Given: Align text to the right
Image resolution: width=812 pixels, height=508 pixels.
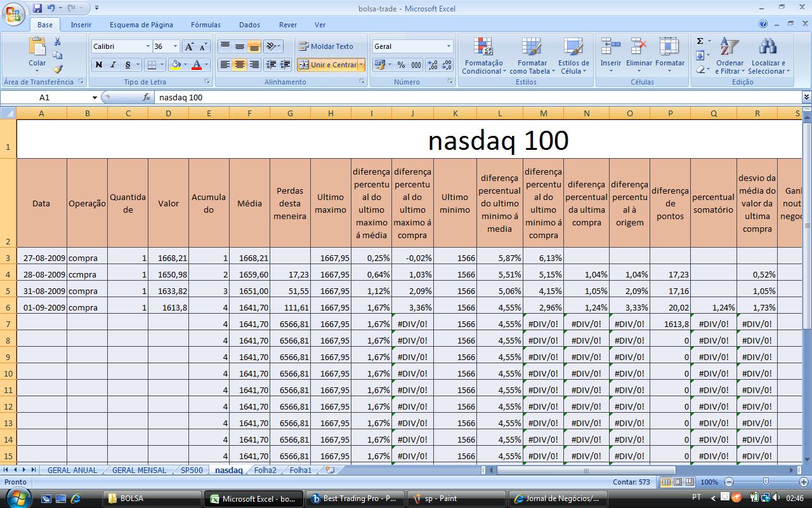Looking at the screenshot, I should coord(254,65).
